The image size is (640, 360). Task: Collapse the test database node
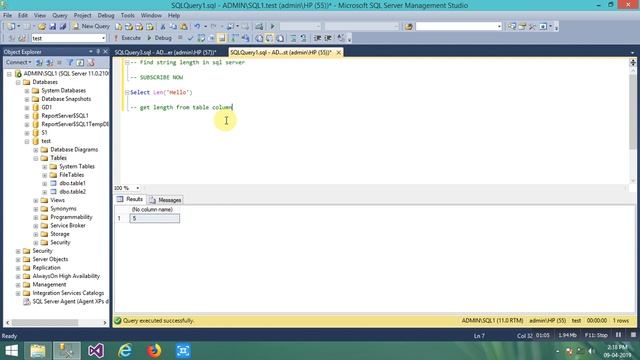[x=27, y=141]
